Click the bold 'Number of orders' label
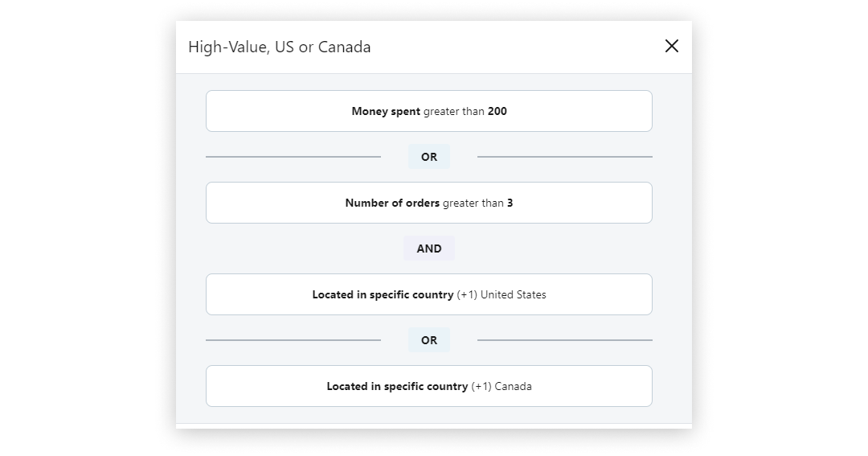This screenshot has height=456, width=868. point(392,203)
